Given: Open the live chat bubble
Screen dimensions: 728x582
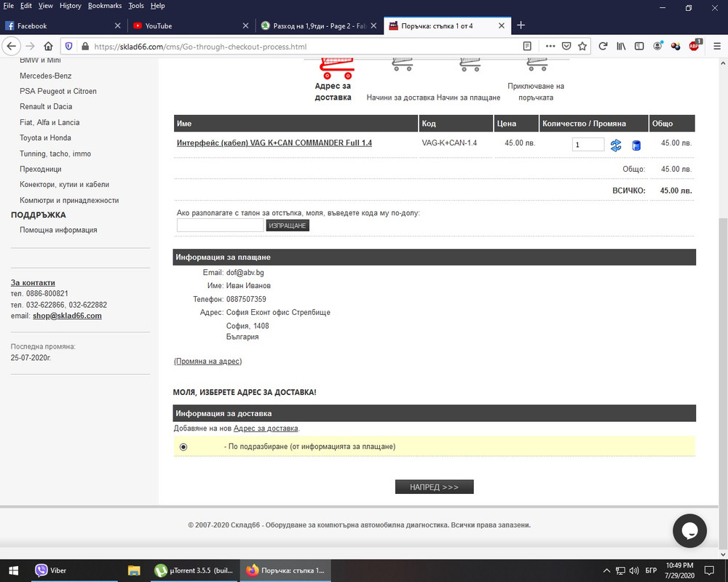Looking at the screenshot, I should pyautogui.click(x=689, y=530).
